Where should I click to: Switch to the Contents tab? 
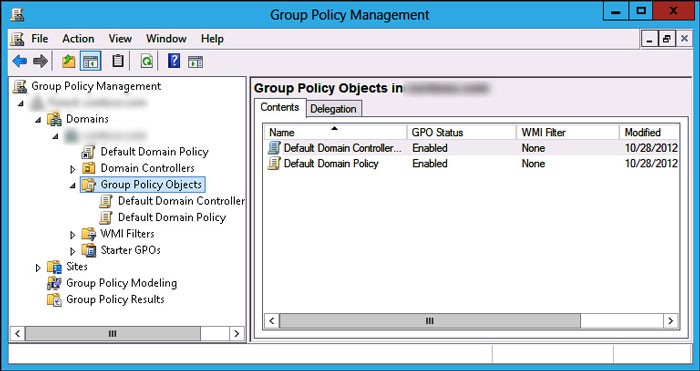280,107
